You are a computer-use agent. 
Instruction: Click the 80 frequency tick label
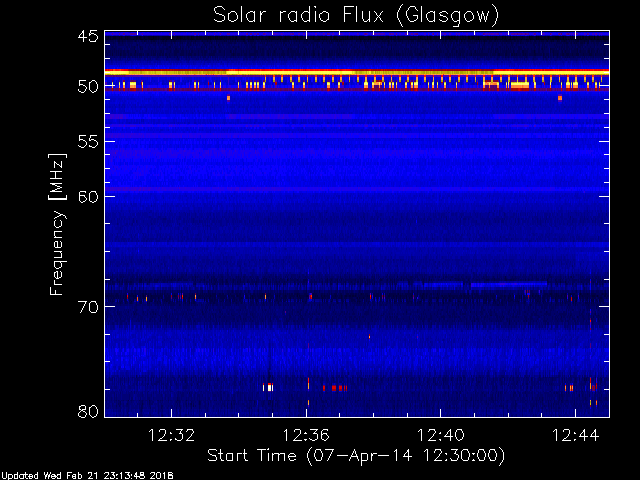88,411
